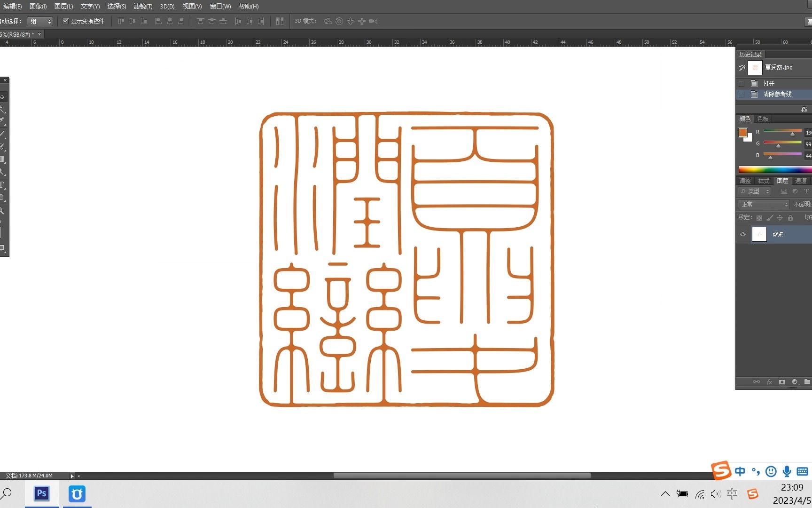Create new document from current history state
The image size is (812, 508).
point(804,110)
